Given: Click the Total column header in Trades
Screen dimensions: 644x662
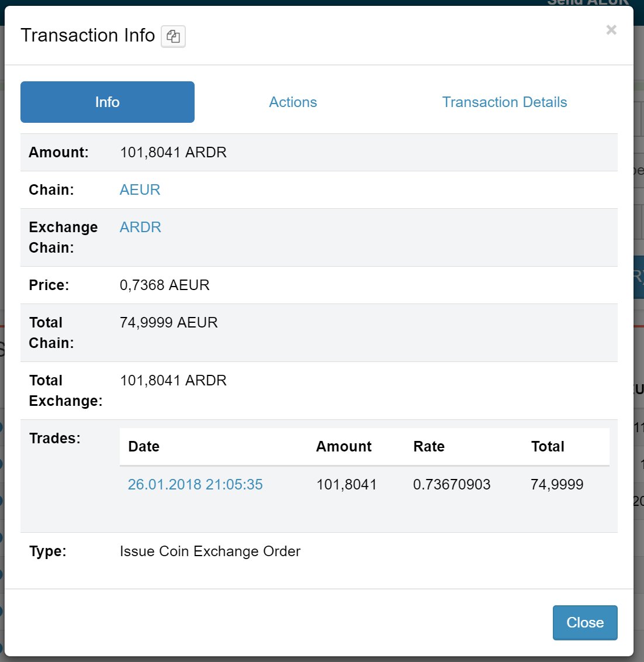Looking at the screenshot, I should 548,447.
